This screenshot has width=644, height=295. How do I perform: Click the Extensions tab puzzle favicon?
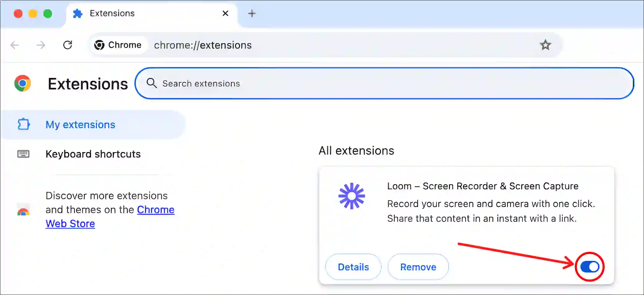78,13
